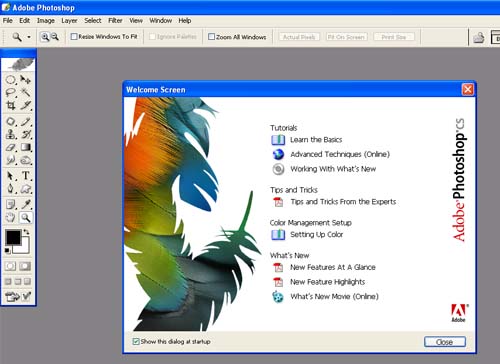500x364 pixels.
Task: Select the Move tool
Action: point(26,80)
